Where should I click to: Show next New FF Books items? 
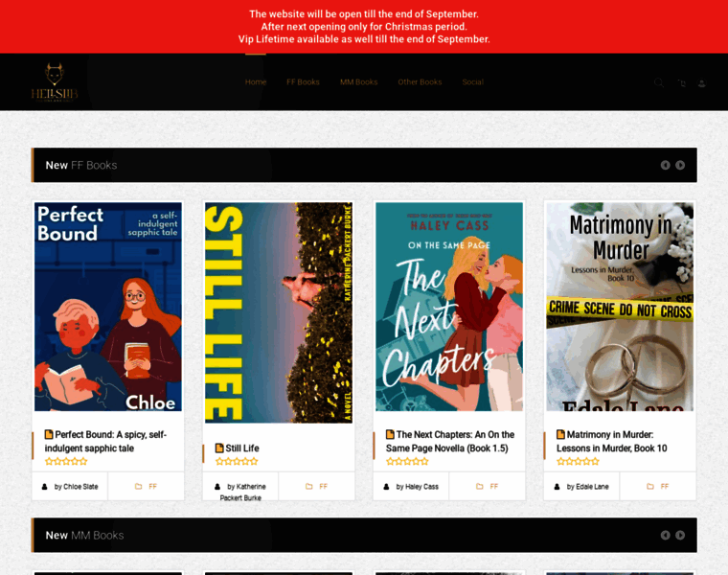tap(680, 165)
